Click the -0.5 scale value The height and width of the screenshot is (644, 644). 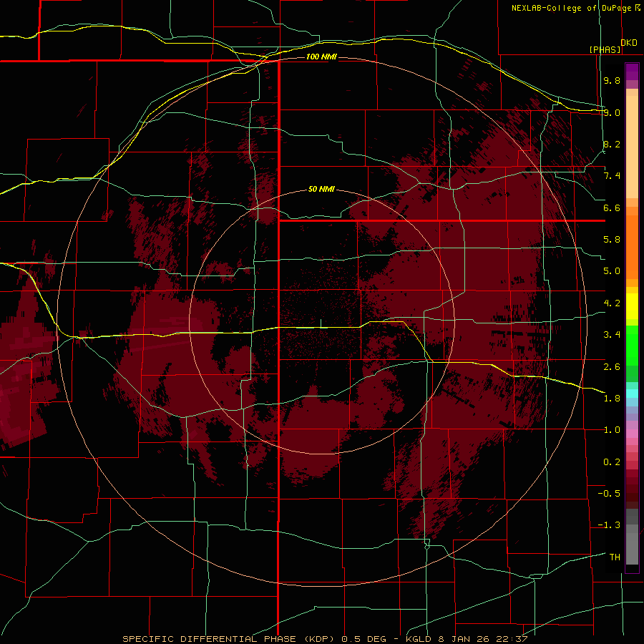609,494
